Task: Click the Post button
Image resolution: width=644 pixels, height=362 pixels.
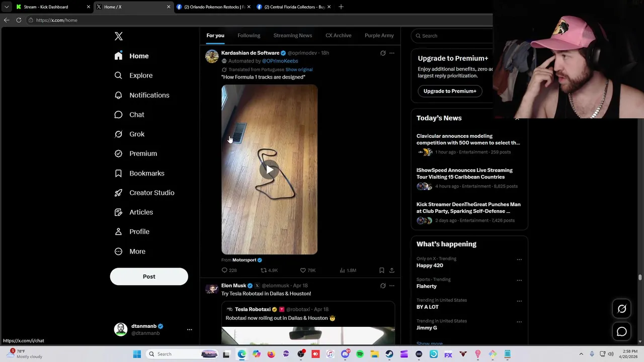Action: [149, 277]
